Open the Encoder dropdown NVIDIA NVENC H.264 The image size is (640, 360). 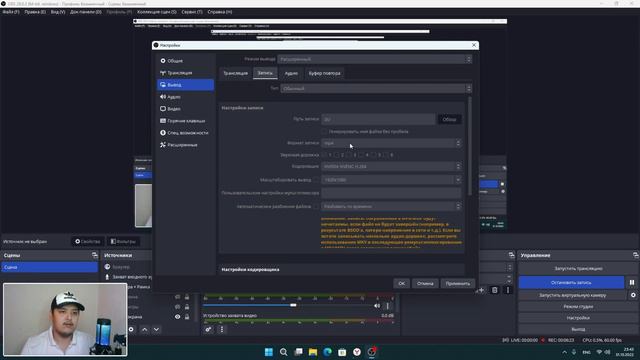pyautogui.click(x=391, y=167)
